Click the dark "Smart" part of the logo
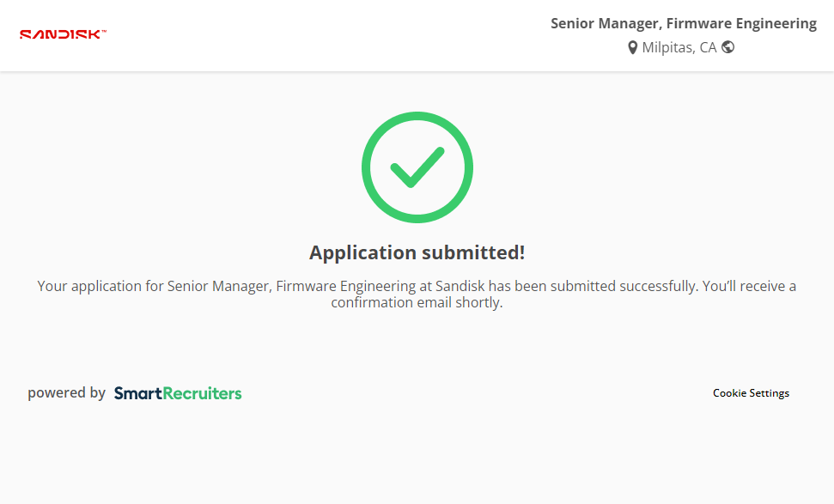 pyautogui.click(x=137, y=393)
